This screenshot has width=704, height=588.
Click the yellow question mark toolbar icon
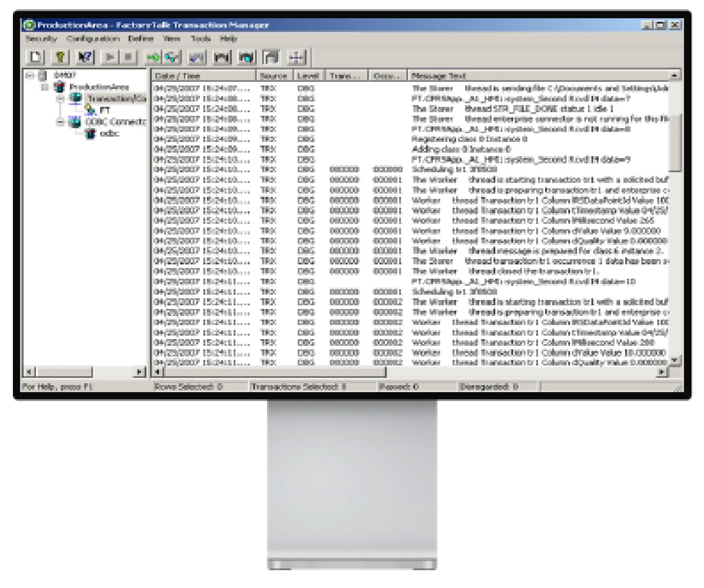tap(61, 57)
